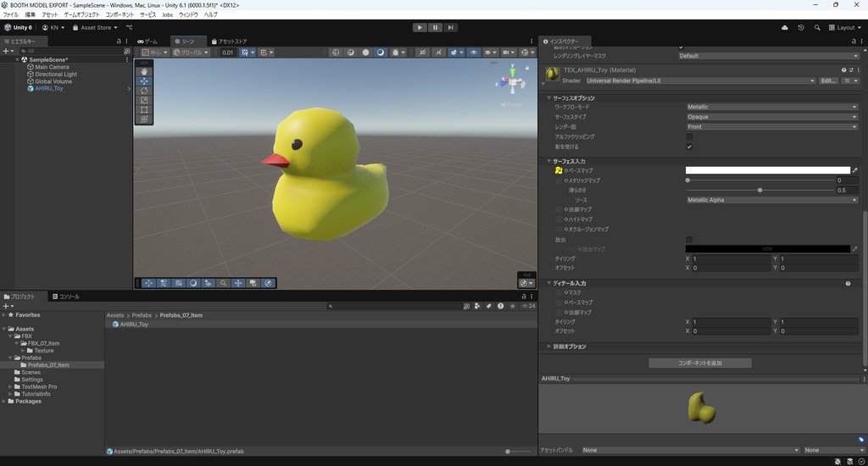Open the global search magnifier in top toolbar
868x466 pixels.
[x=817, y=28]
